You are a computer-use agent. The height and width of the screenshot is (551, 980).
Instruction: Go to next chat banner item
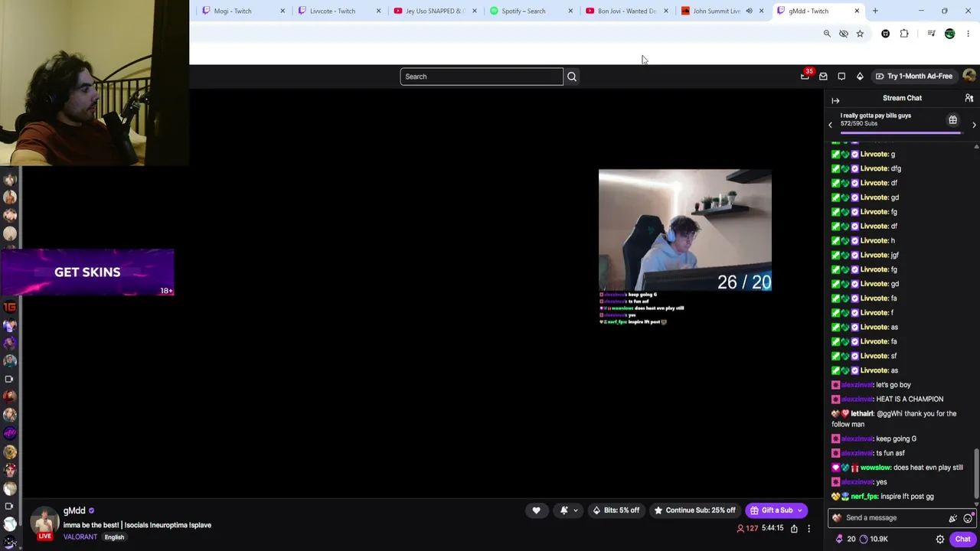974,125
